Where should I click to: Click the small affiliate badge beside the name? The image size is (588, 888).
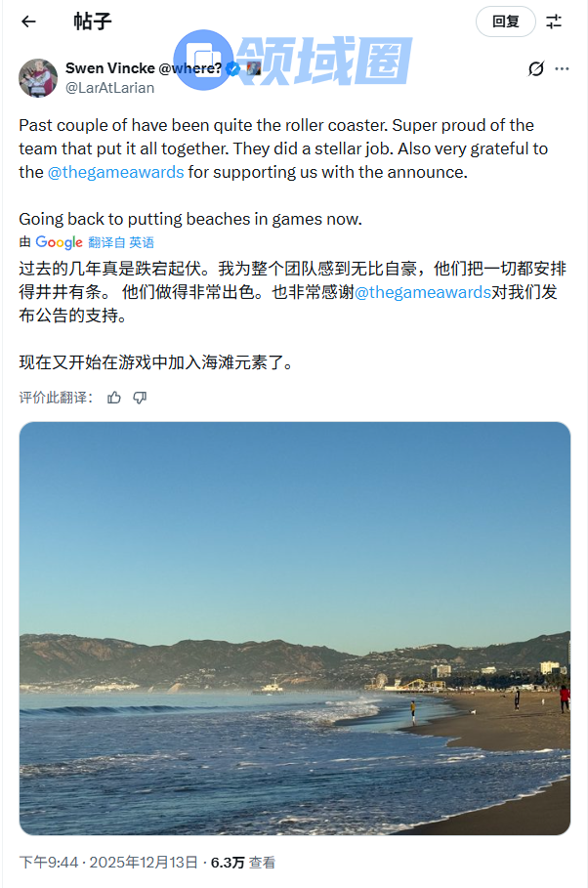253,68
